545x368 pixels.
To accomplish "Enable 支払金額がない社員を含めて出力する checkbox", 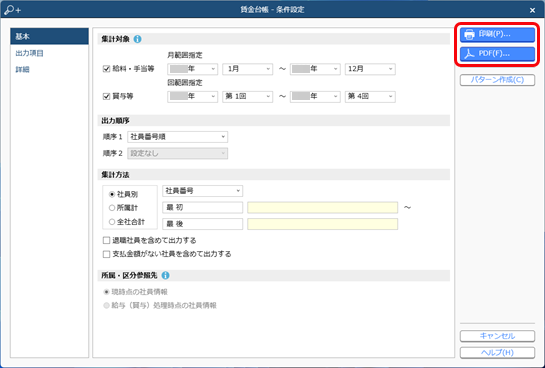I will [107, 254].
